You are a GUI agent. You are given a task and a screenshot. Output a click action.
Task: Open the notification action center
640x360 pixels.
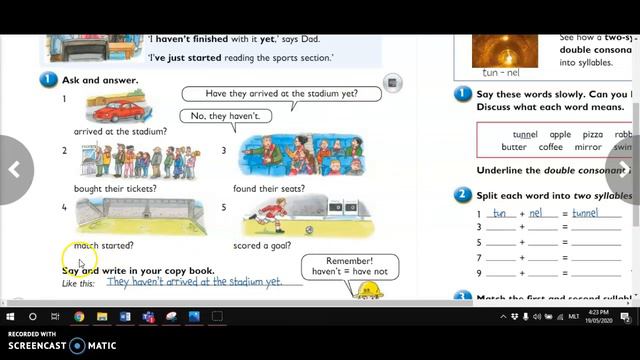coord(625,317)
